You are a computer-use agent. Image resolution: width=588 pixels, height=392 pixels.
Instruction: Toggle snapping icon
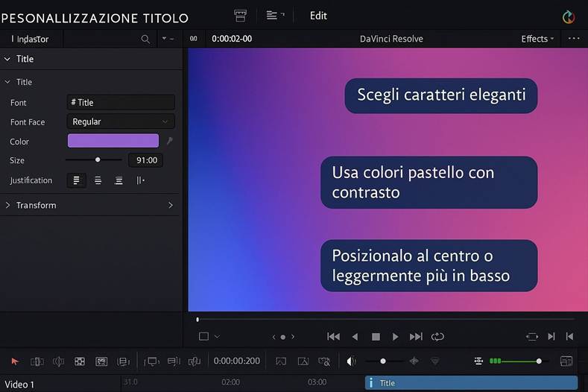281,361
